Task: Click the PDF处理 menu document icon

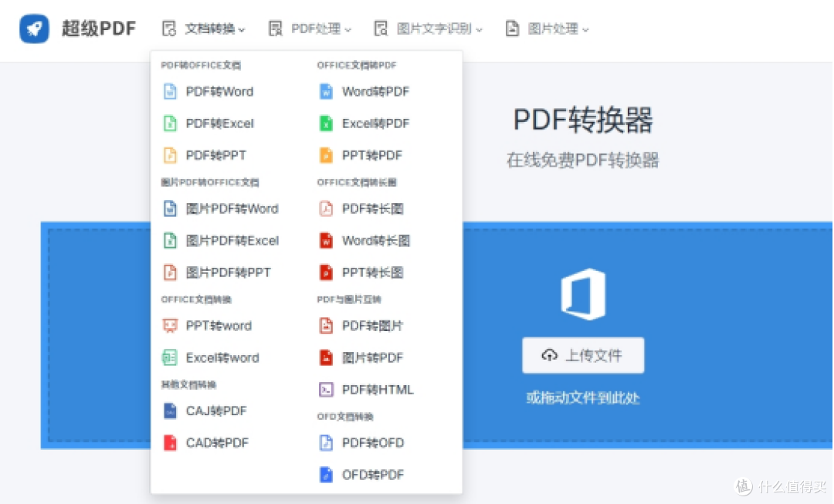Action: [x=276, y=29]
